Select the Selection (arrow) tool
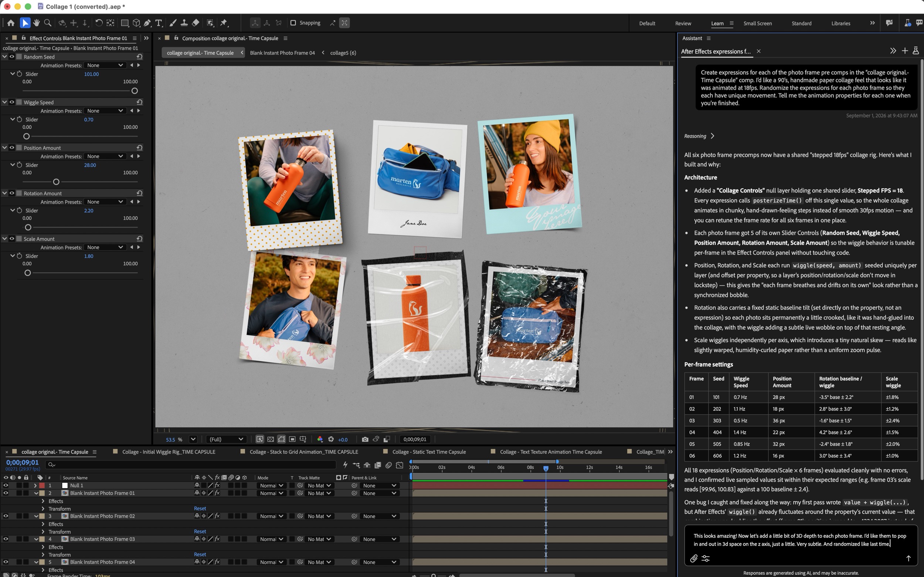924x577 pixels. (25, 23)
